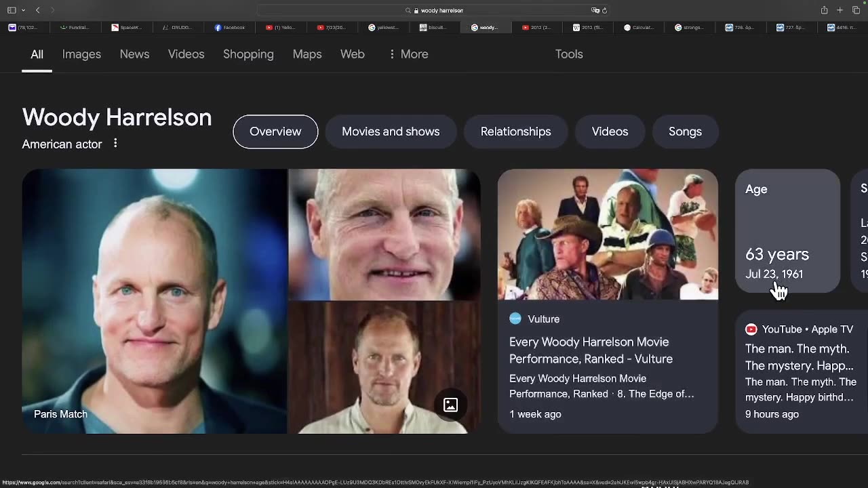Switch to the Wikipedia 2012 (fil... tab
The width and height of the screenshot is (868, 488).
click(588, 28)
